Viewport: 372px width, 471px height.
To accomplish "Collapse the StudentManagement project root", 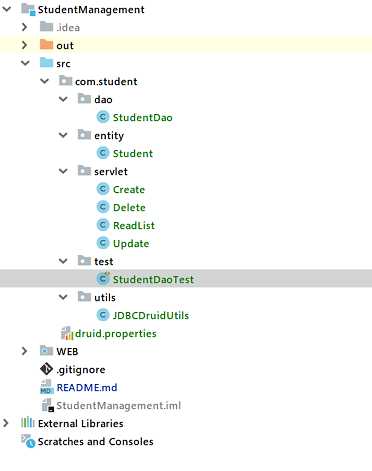I will point(6,9).
